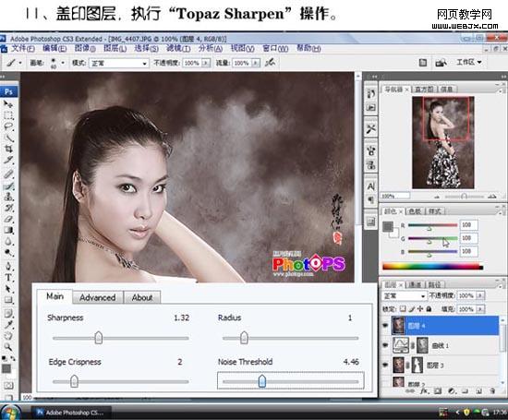
Task: Open Tool Presets wrench icon in dock
Action: (x=371, y=129)
